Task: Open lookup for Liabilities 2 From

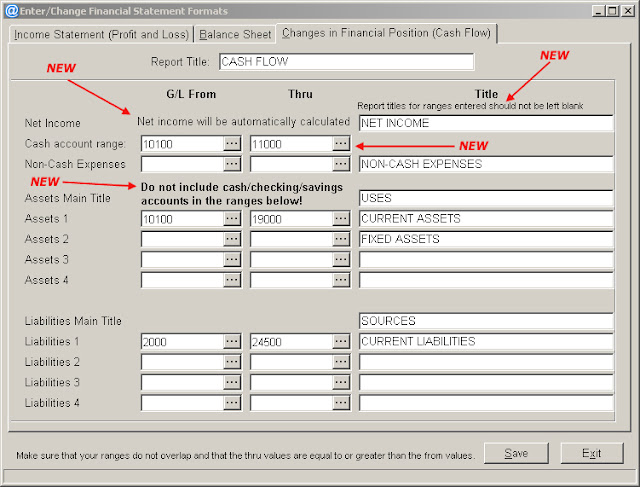Action: 232,362
